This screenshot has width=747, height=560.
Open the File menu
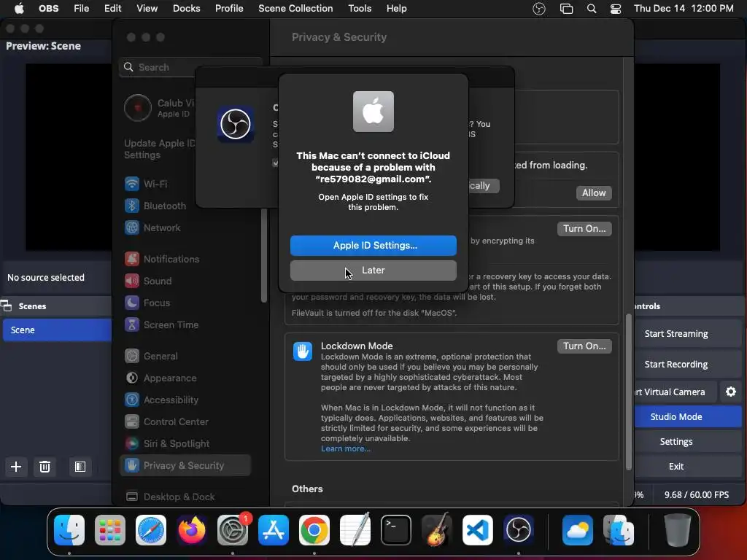(x=82, y=9)
